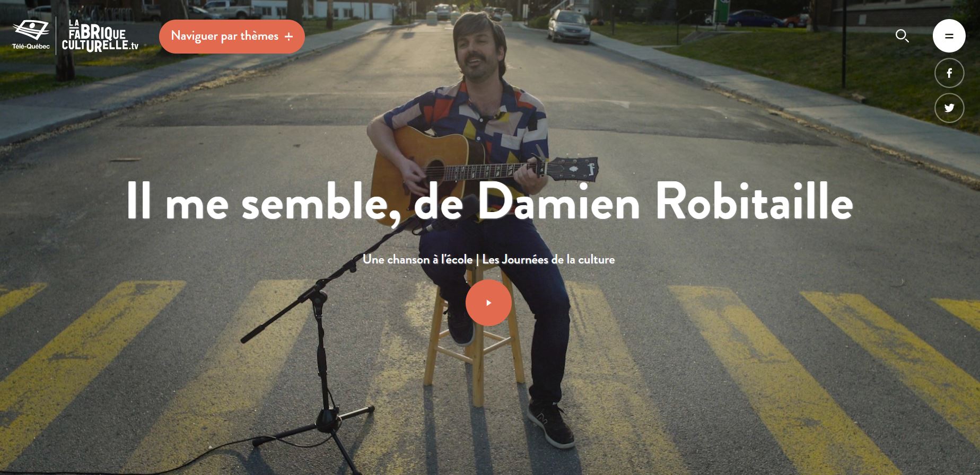The height and width of the screenshot is (475, 980).
Task: Click the plus icon beside Naviguer par thèmes
Action: coord(288,37)
